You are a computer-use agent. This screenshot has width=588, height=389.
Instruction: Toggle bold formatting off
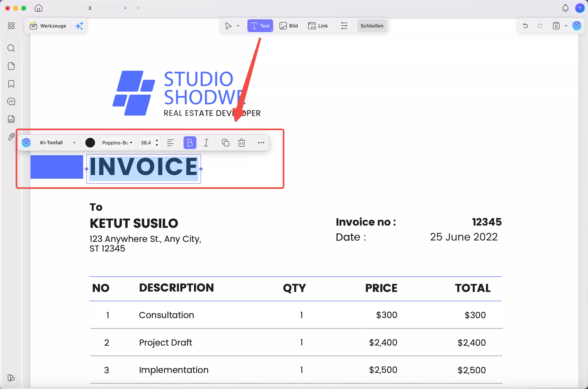click(190, 143)
